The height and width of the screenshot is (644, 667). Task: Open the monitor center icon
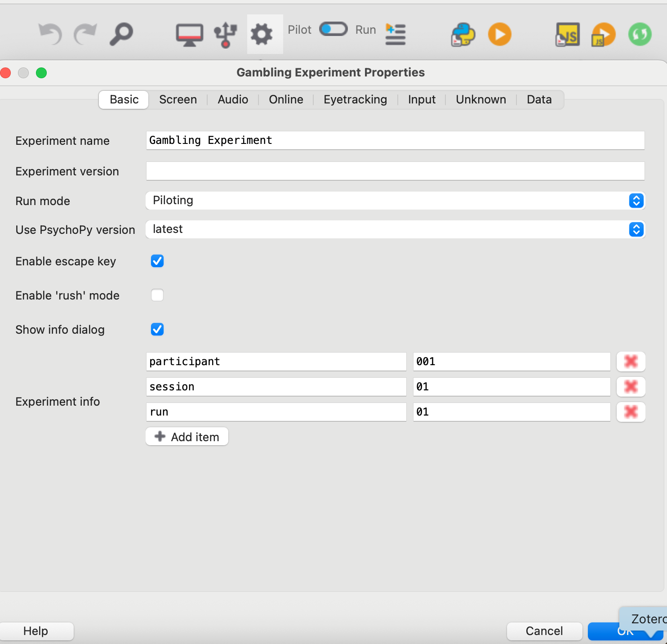point(189,35)
